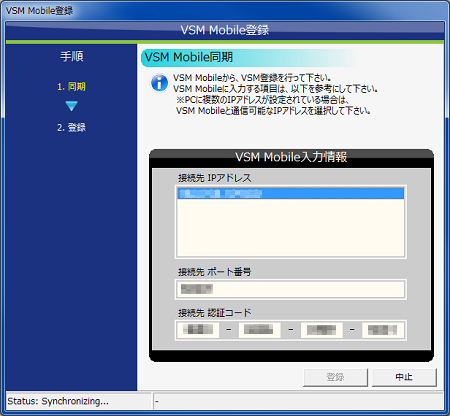Click the cyan down arrow between steps

[71, 106]
